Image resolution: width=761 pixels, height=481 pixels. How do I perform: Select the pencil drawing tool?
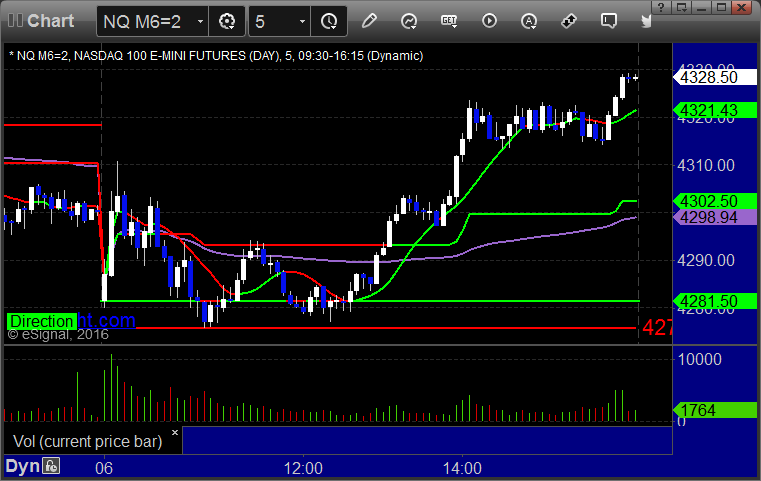tap(369, 21)
